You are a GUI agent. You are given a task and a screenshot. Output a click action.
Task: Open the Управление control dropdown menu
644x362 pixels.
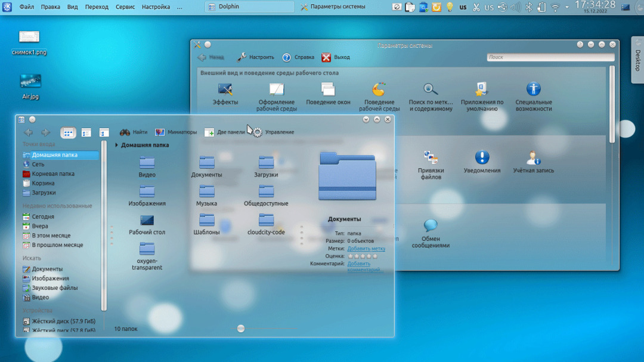[273, 132]
